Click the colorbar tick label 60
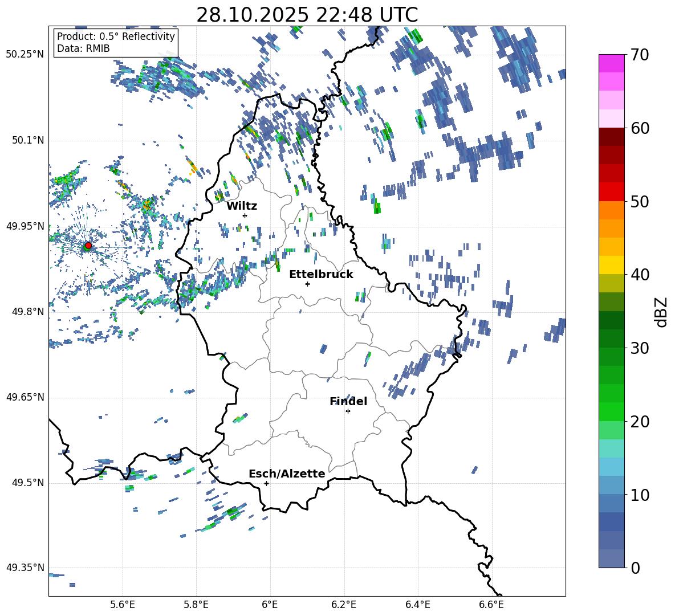 (x=639, y=128)
